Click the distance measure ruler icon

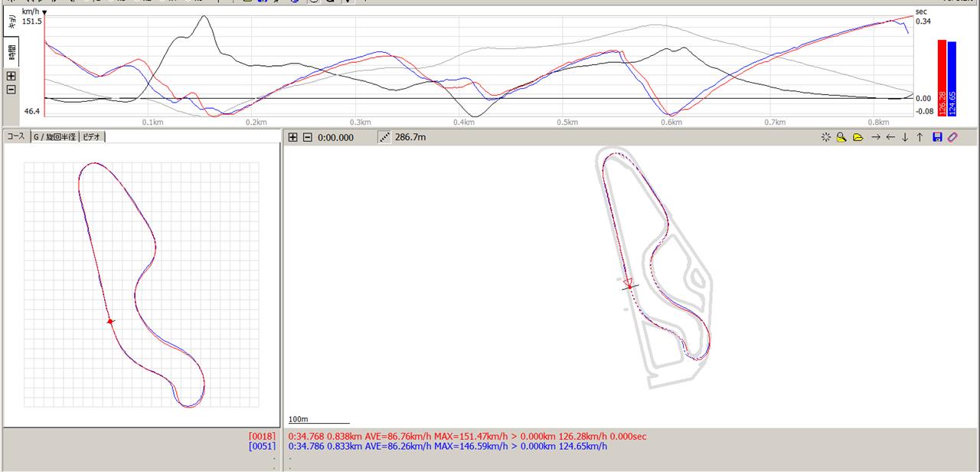pyautogui.click(x=384, y=137)
